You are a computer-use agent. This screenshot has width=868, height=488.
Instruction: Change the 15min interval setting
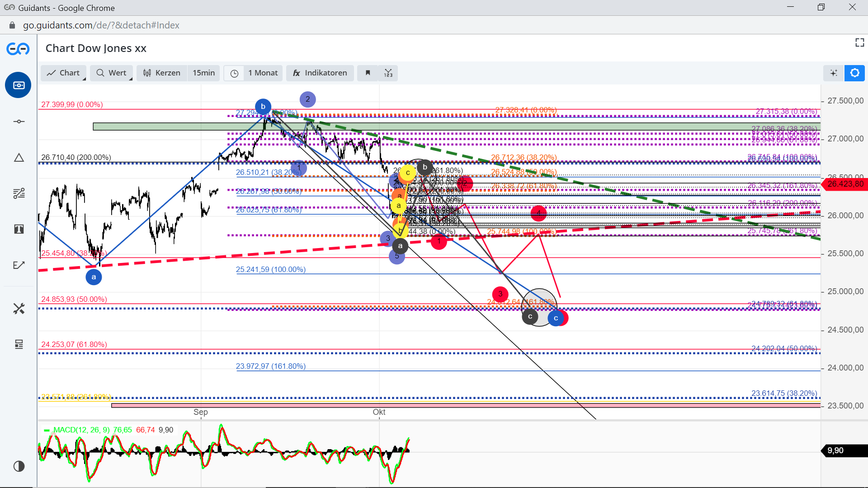(x=204, y=73)
